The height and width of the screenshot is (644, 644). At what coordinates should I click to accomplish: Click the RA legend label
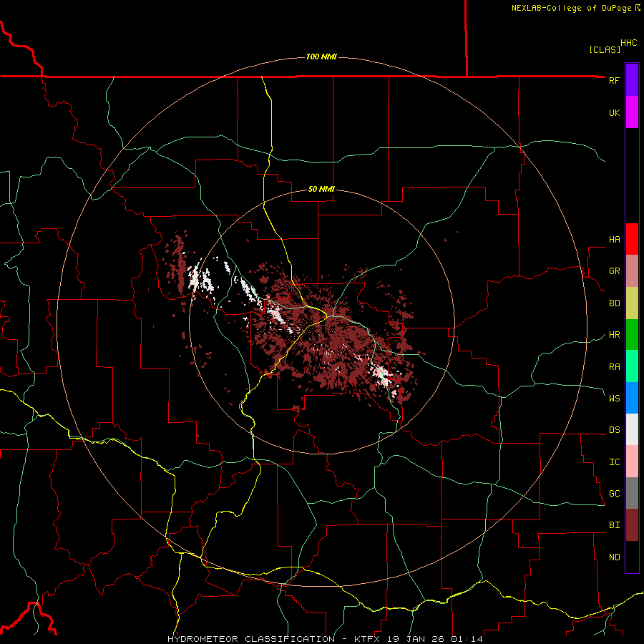coord(614,366)
